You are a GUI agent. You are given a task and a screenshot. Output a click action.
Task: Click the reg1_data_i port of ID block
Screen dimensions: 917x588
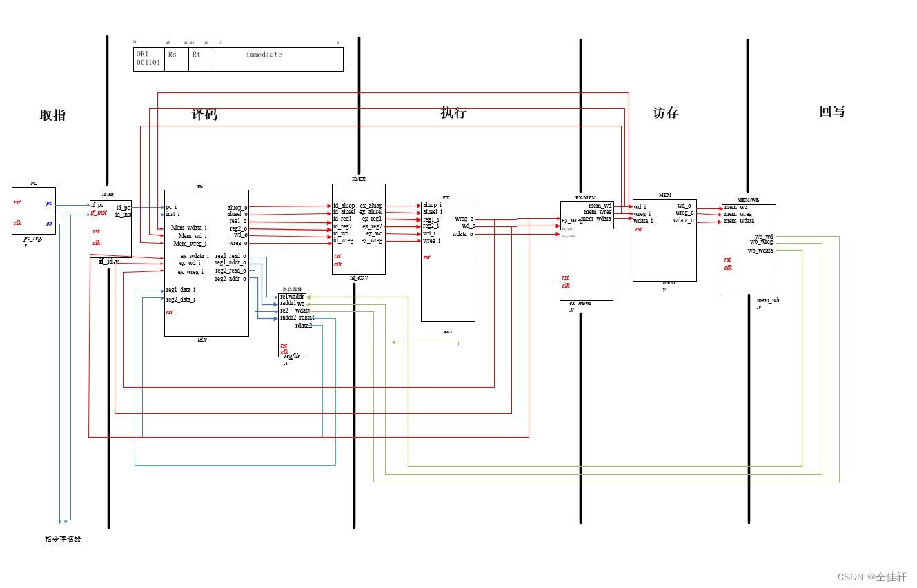(180, 290)
